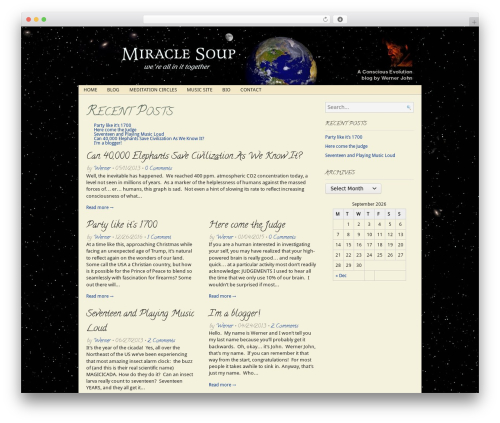
Task: Click the browser download circle icon
Action: (340, 19)
